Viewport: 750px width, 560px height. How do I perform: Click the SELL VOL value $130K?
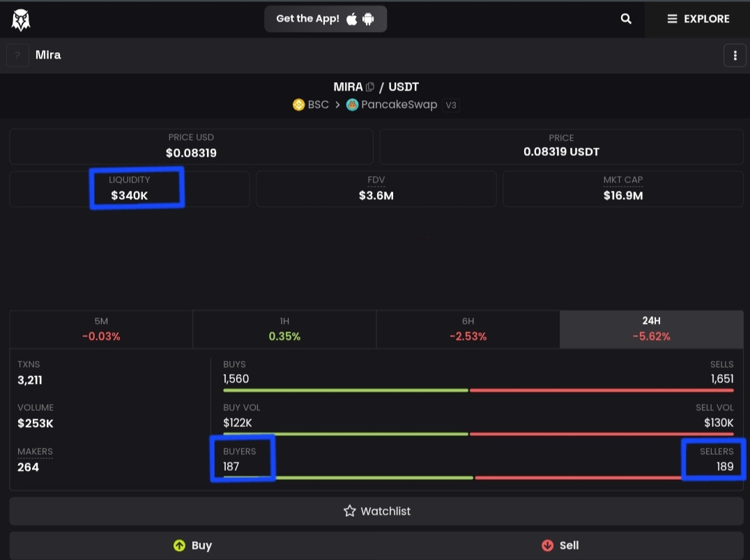coord(719,423)
